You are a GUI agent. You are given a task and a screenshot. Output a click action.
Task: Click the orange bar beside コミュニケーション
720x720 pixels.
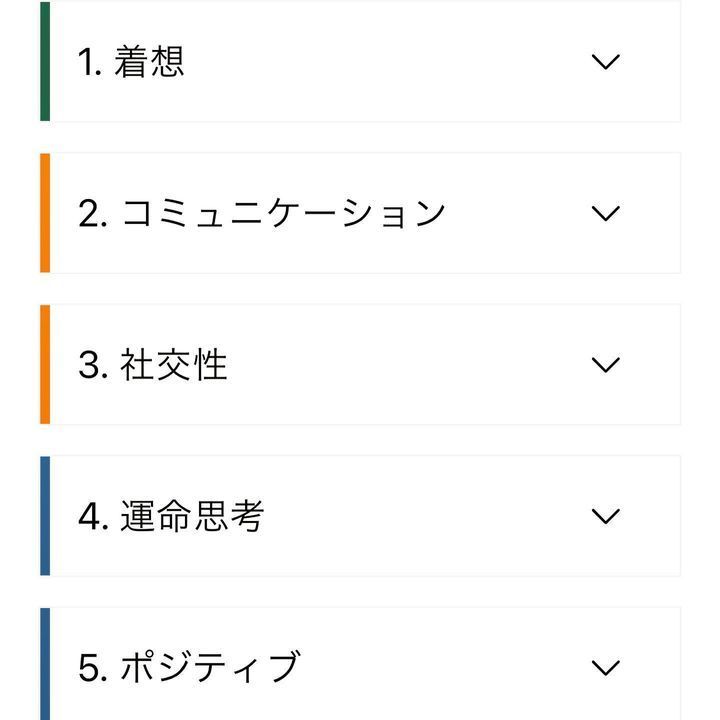(45, 213)
